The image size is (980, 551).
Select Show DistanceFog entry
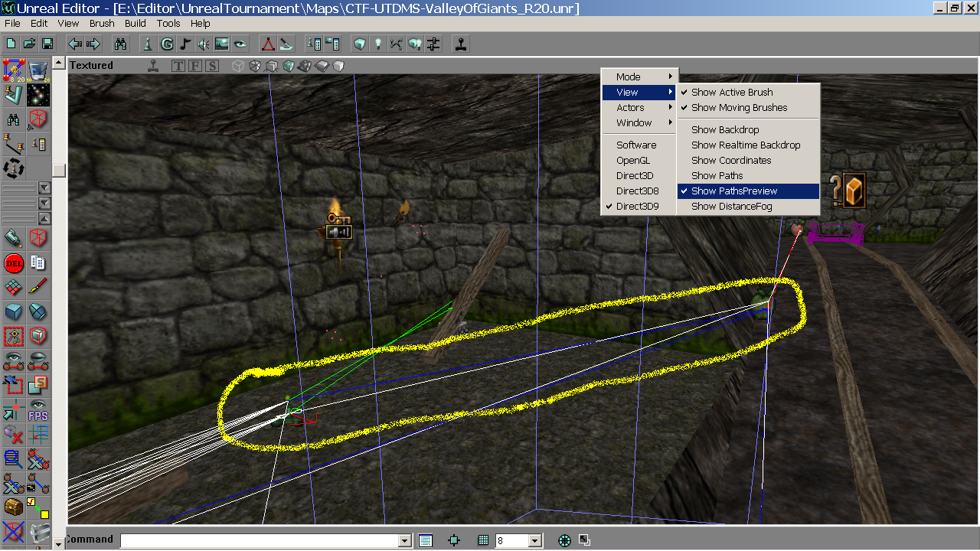click(749, 206)
